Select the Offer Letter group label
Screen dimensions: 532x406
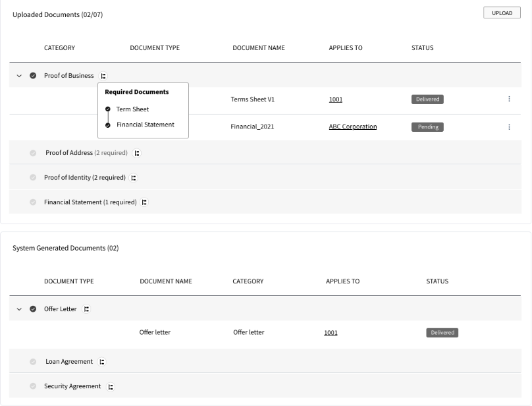point(61,309)
